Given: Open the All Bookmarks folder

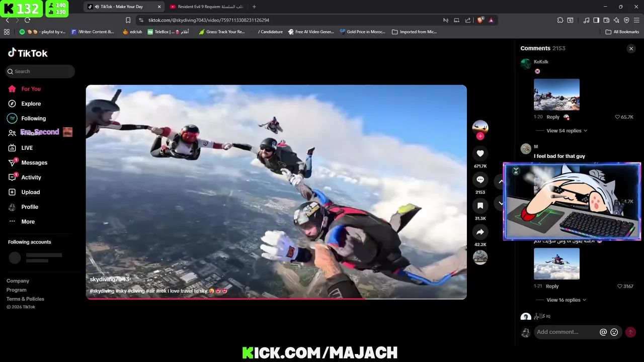Looking at the screenshot, I should [x=622, y=32].
